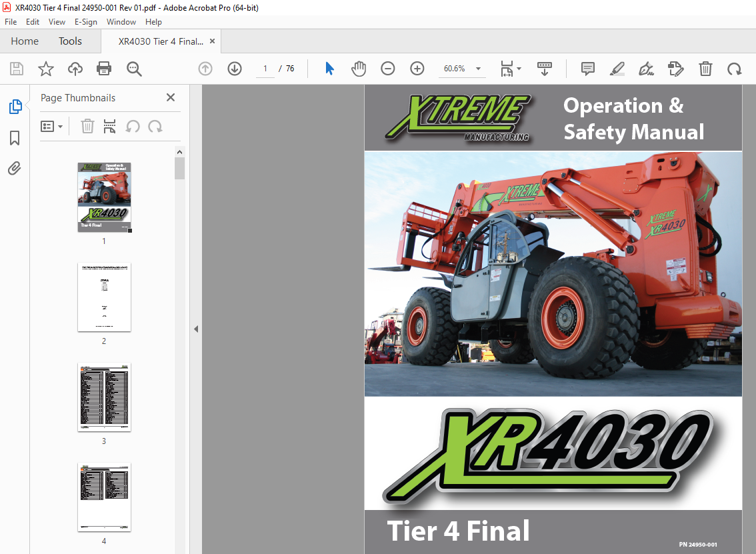Print pages icon in thumbnails panel

(x=110, y=126)
